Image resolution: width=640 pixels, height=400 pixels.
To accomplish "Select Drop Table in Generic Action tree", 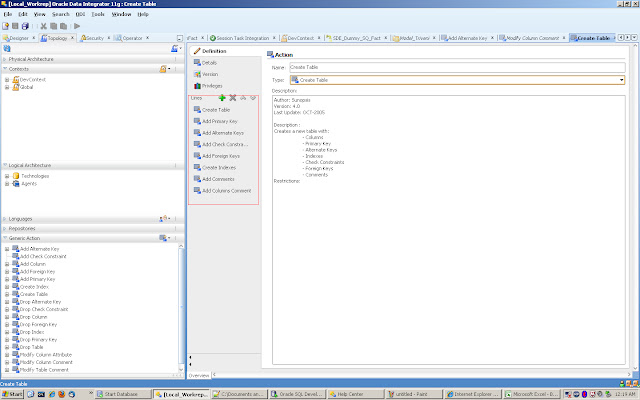I will click(x=31, y=347).
